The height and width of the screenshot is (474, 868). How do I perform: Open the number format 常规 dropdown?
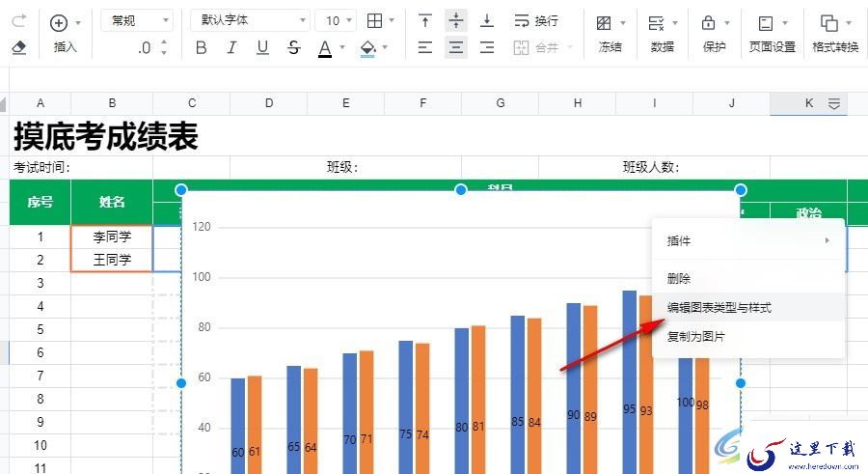[x=137, y=21]
